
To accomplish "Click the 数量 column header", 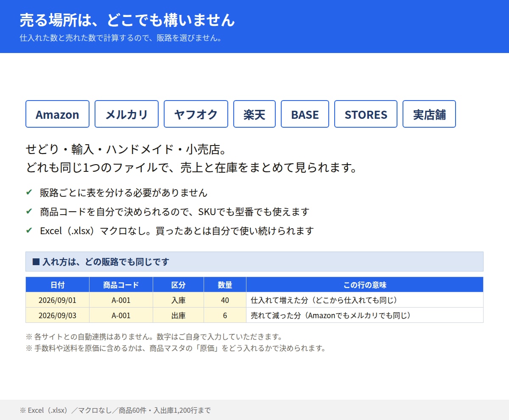I will 225,285.
